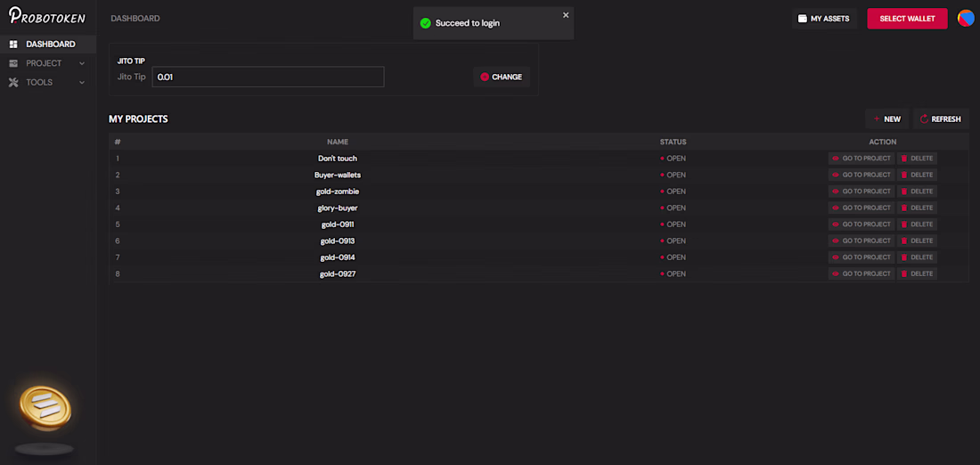Viewport: 980px width, 465px height.
Task: Go to project gold-0927
Action: pyautogui.click(x=862, y=273)
